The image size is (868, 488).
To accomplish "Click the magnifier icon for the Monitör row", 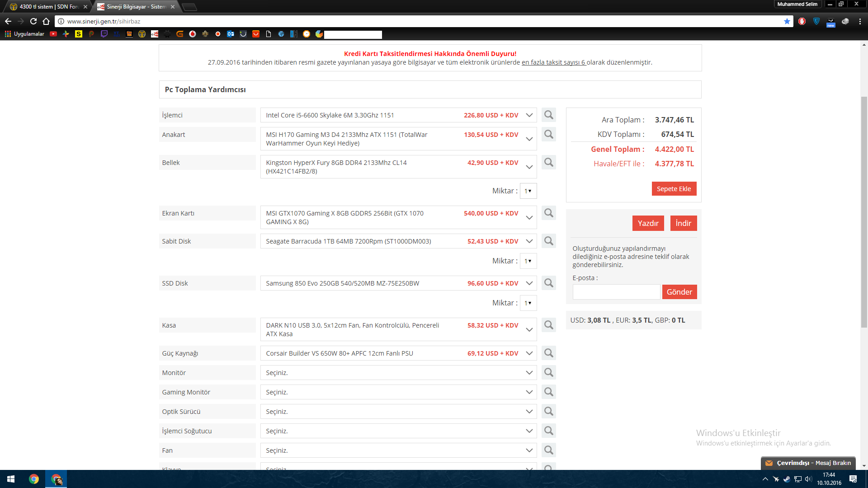I will tap(548, 372).
